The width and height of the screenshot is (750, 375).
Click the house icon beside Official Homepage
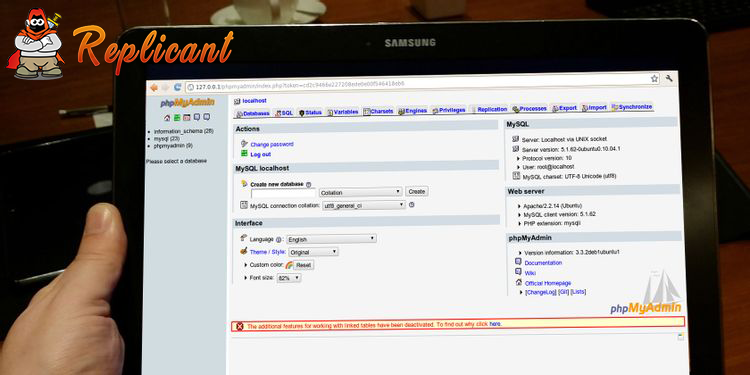[x=518, y=282]
